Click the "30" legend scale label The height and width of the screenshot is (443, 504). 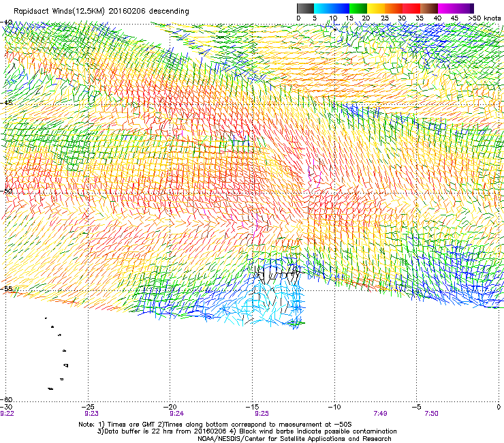click(x=402, y=18)
